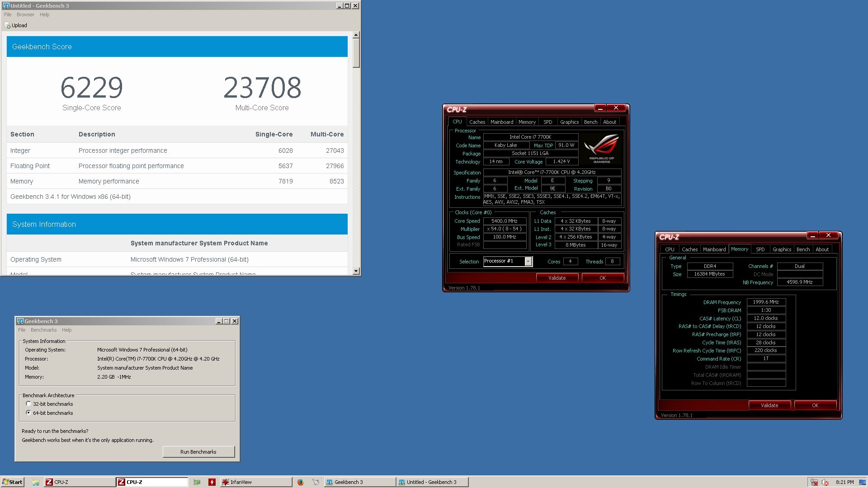Open Windows Explorer from the quick launch
Viewport: 868px width, 488px height.
[x=35, y=482]
